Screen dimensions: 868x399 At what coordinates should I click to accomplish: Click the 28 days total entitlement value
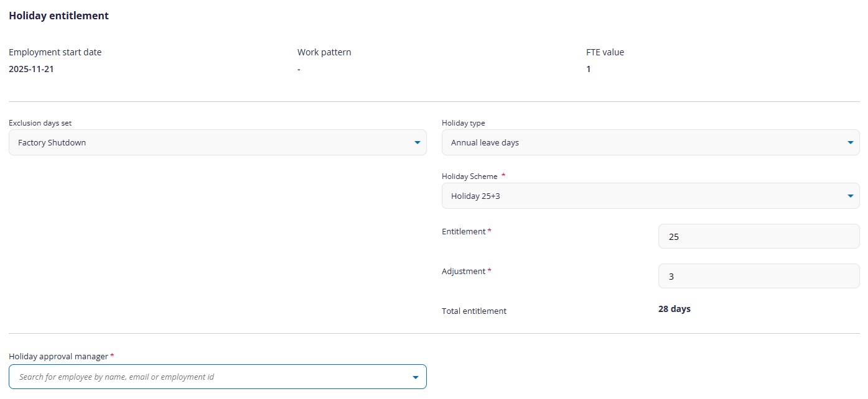(674, 309)
